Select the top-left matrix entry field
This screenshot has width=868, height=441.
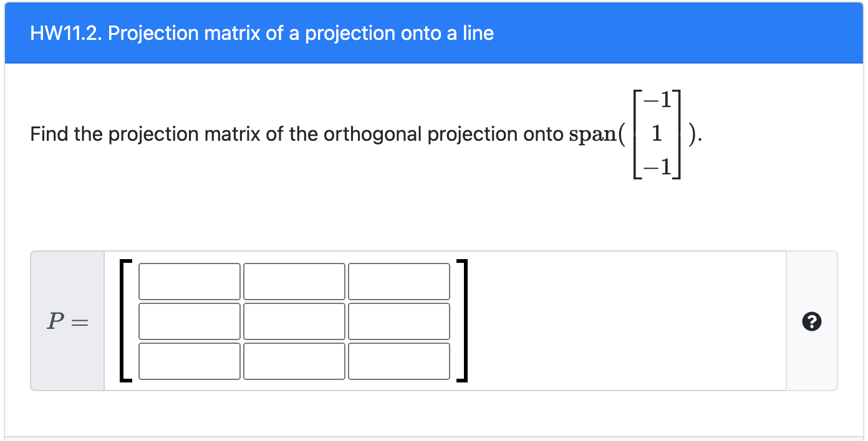(x=189, y=281)
